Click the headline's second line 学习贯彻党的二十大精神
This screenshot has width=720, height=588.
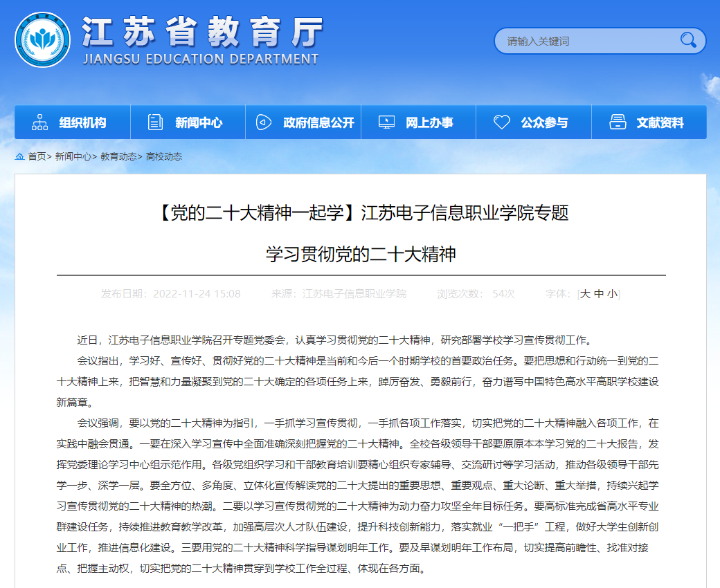click(x=361, y=254)
